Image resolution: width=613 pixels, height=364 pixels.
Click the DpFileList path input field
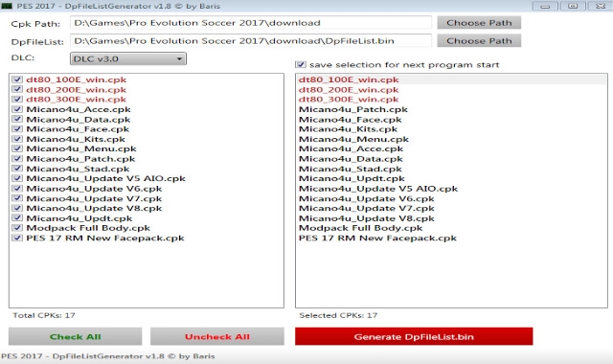pos(251,40)
